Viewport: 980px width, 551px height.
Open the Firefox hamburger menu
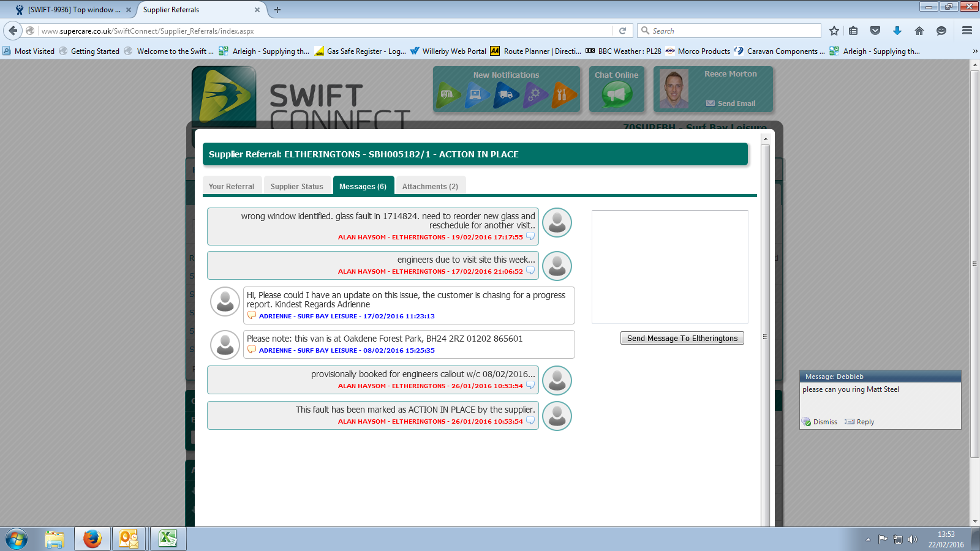pyautogui.click(x=967, y=31)
